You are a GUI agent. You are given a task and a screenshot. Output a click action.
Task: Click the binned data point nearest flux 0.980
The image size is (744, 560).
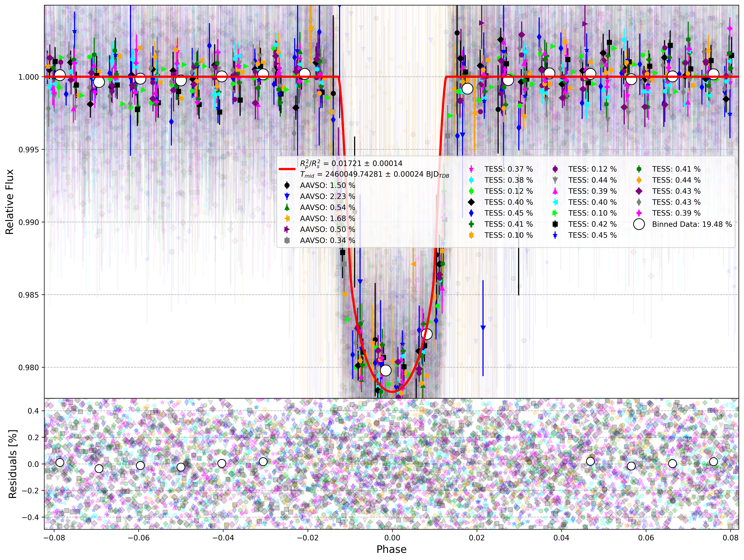point(386,371)
